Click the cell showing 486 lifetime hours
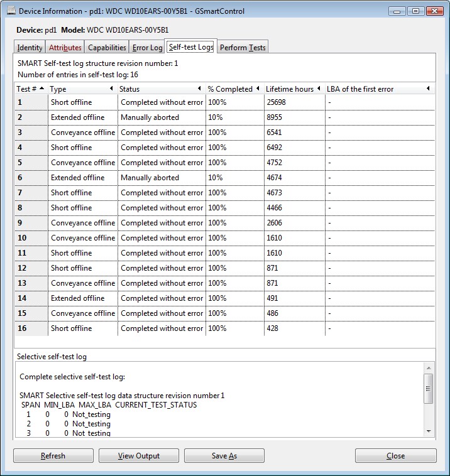The height and width of the screenshot is (476, 450). [294, 313]
